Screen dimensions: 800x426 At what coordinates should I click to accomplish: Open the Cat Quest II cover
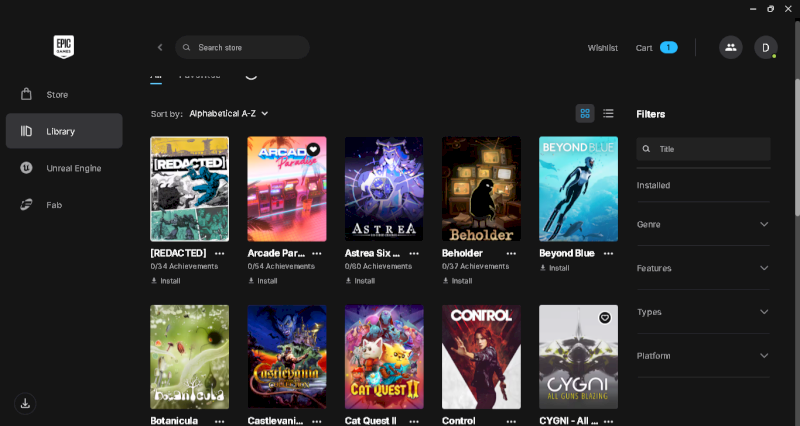(384, 357)
